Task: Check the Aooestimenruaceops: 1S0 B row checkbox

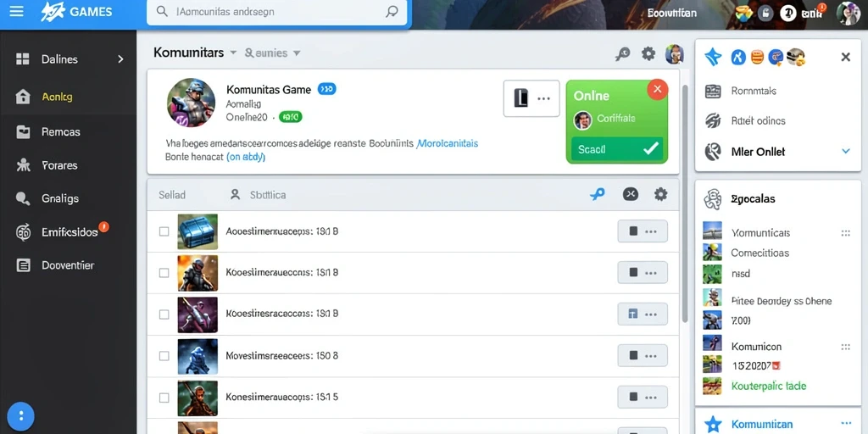Action: coord(164,231)
